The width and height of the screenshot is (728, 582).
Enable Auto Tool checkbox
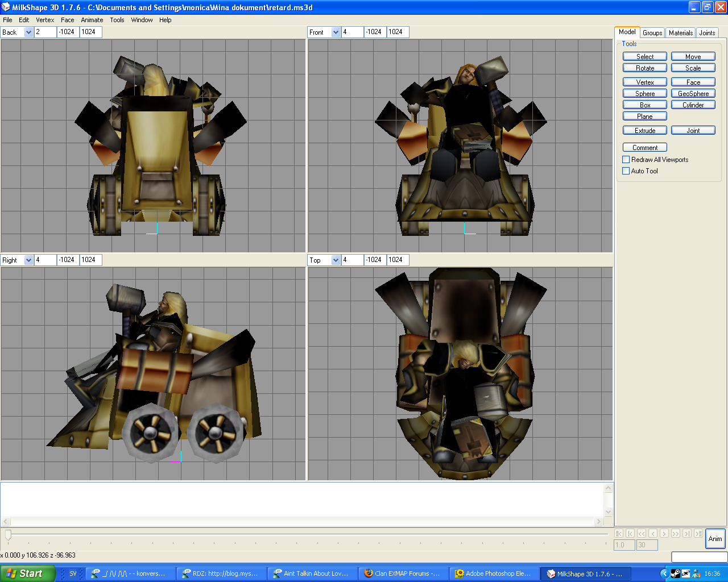pyautogui.click(x=626, y=171)
